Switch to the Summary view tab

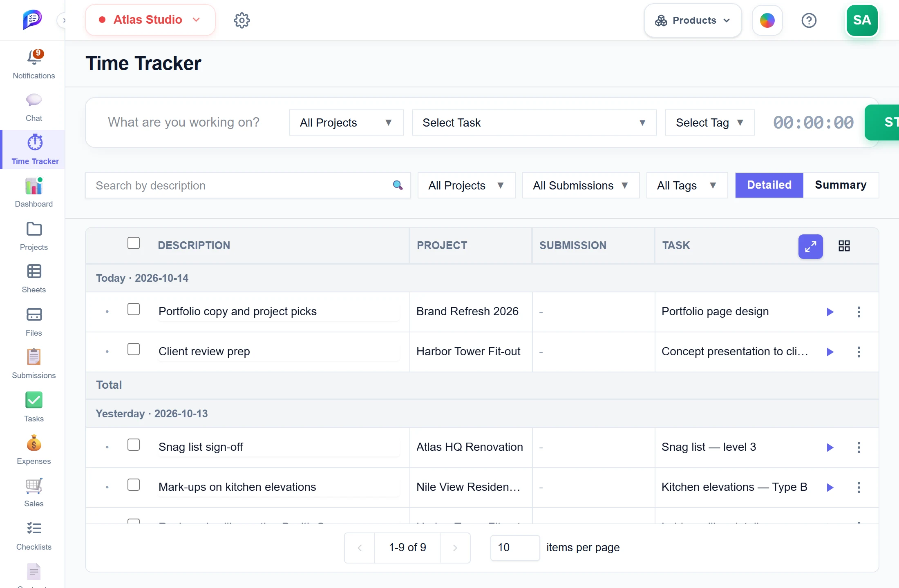841,185
